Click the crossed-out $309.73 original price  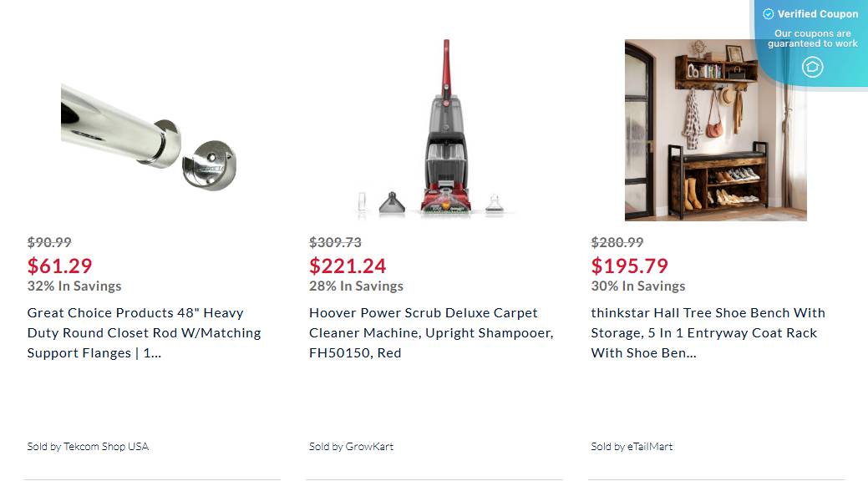click(x=333, y=242)
